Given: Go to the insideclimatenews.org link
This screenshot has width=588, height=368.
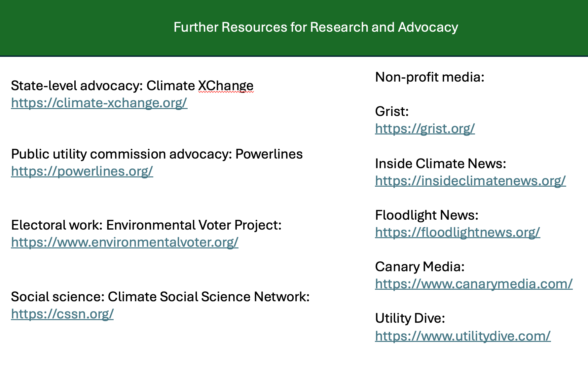Looking at the screenshot, I should pyautogui.click(x=470, y=181).
